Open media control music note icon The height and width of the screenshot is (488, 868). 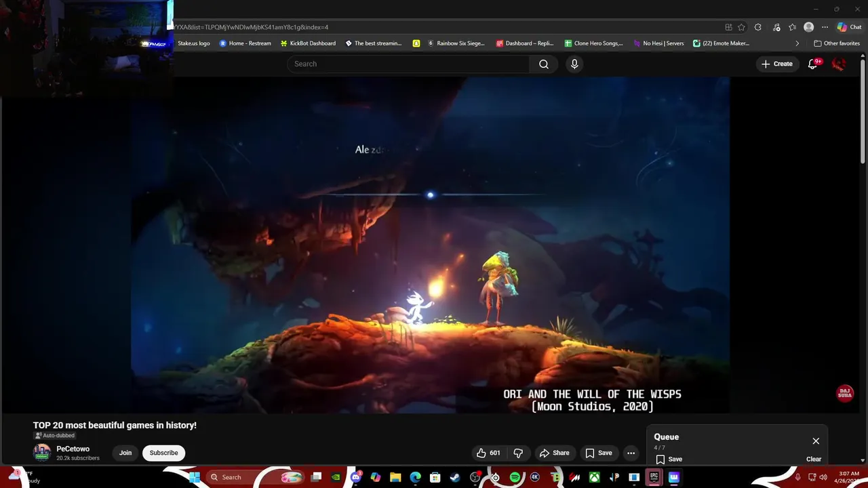(775, 27)
